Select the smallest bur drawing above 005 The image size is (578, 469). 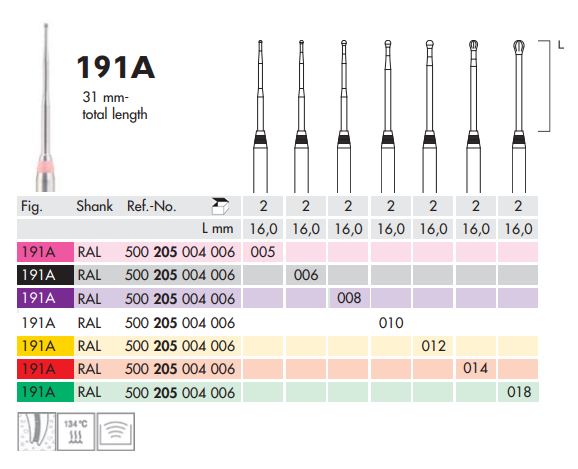260,116
